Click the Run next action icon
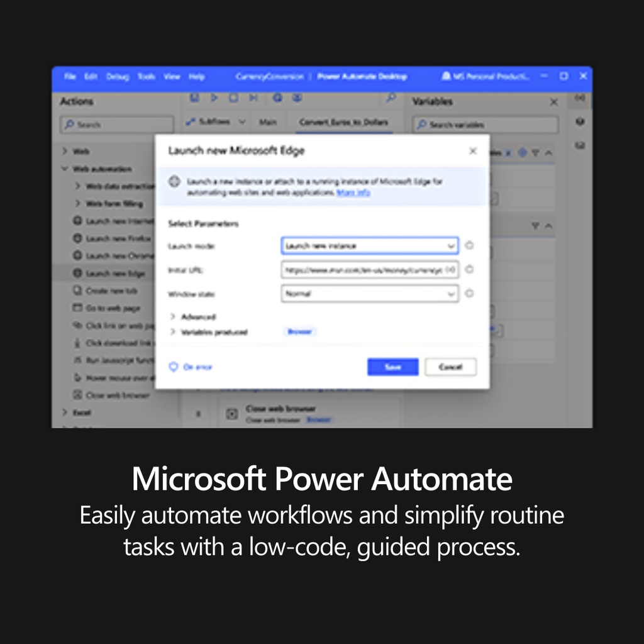Viewport: 644px width, 644px height. [253, 97]
